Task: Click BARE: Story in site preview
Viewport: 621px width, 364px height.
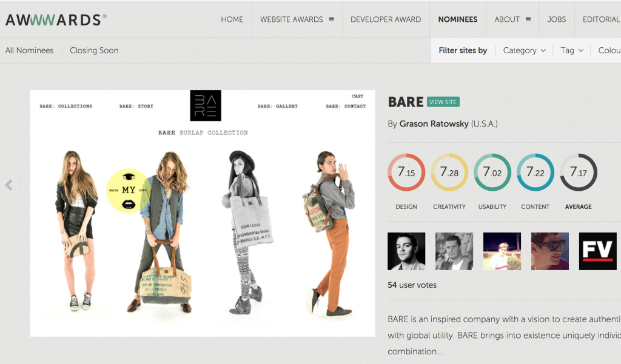Action: pos(136,106)
